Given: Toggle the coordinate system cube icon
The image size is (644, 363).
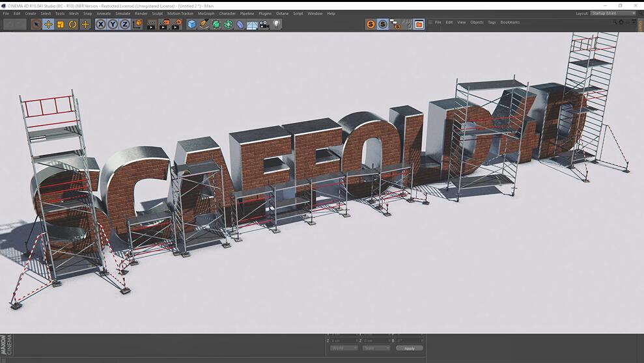Looking at the screenshot, I should pyautogui.click(x=137, y=24).
